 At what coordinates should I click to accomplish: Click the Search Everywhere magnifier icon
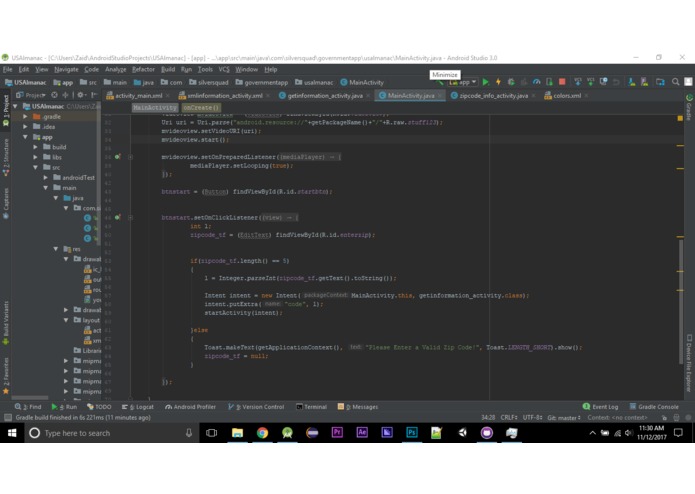[675, 82]
